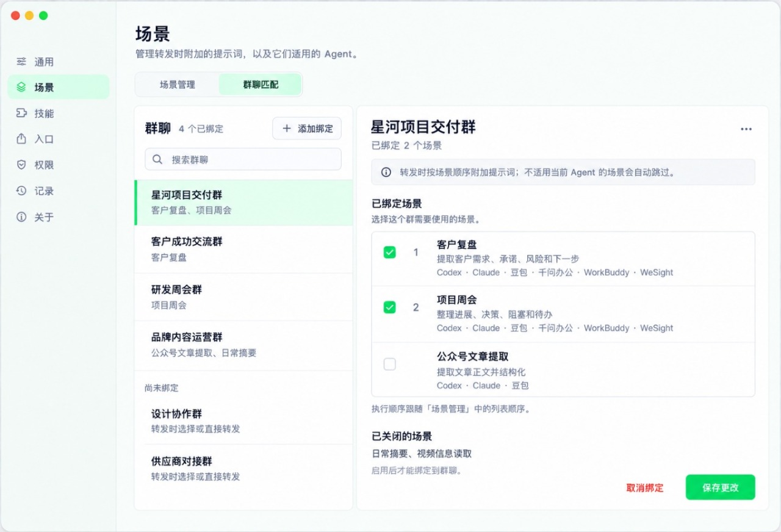Click the 公众号文章提取 scene title

(x=473, y=356)
